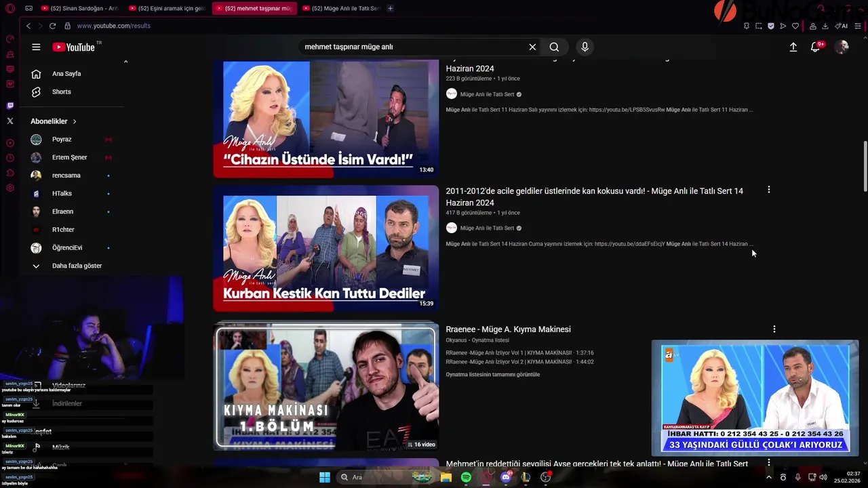The height and width of the screenshot is (488, 868).
Task: Open File Explorer from taskbar
Action: click(x=446, y=477)
